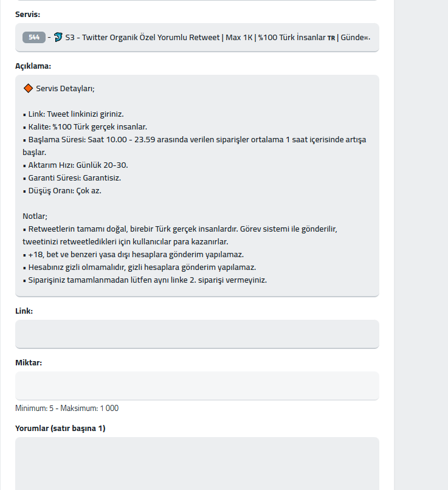Click the Düşüş Oranı: Çok az line
This screenshot has width=448, height=490.
click(62, 191)
